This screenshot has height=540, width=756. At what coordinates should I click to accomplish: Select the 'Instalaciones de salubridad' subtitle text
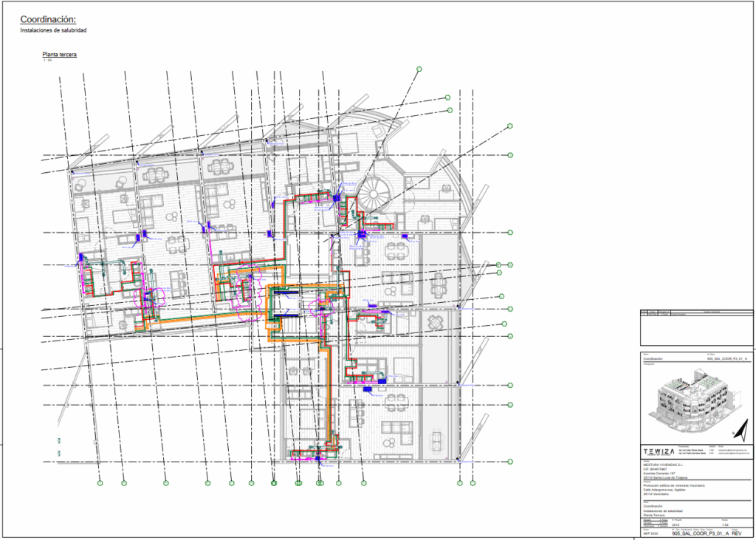tap(53, 31)
